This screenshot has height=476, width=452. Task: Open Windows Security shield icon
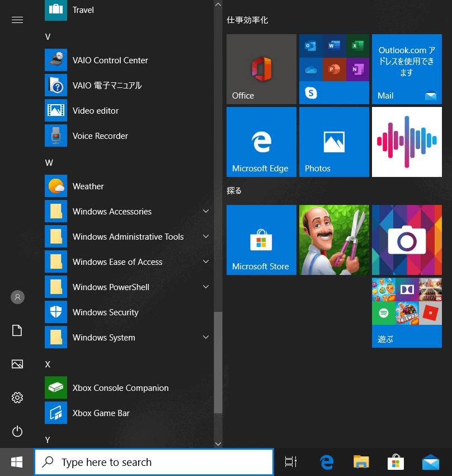point(56,312)
